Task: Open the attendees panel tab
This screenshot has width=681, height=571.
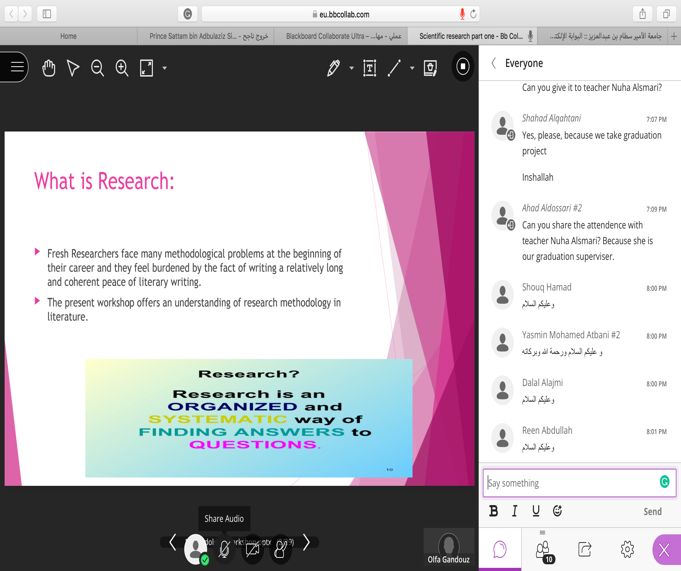Action: tap(543, 549)
